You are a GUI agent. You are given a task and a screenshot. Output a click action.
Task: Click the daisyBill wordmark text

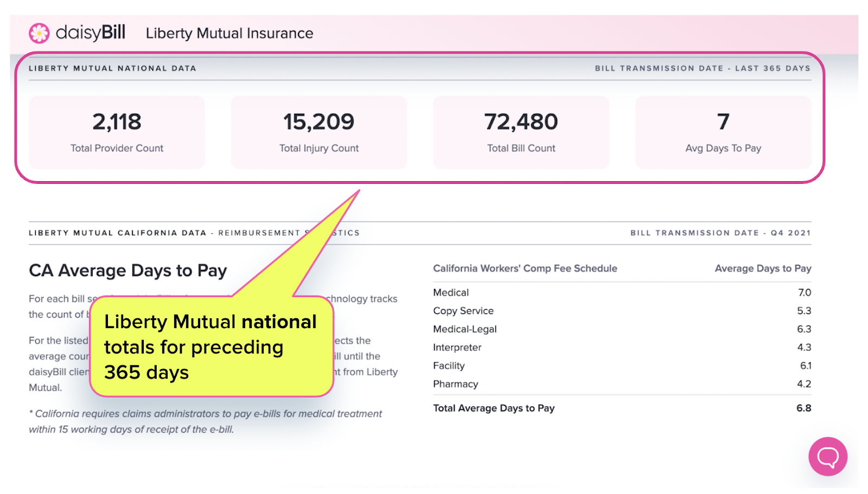coord(91,33)
